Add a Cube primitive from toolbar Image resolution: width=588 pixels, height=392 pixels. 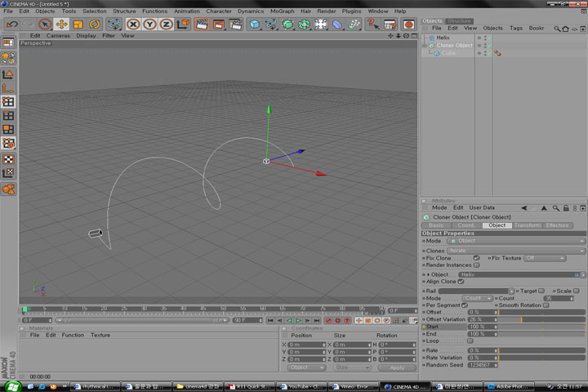click(254, 24)
